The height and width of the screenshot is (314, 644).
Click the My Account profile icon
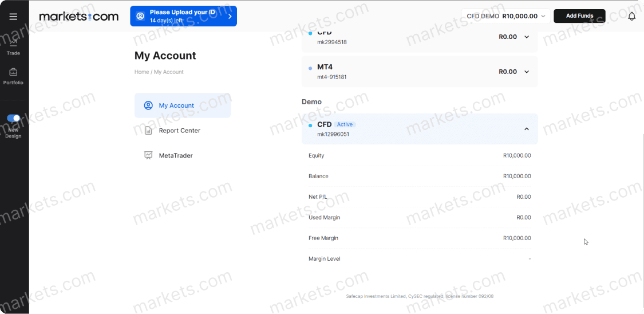point(148,105)
